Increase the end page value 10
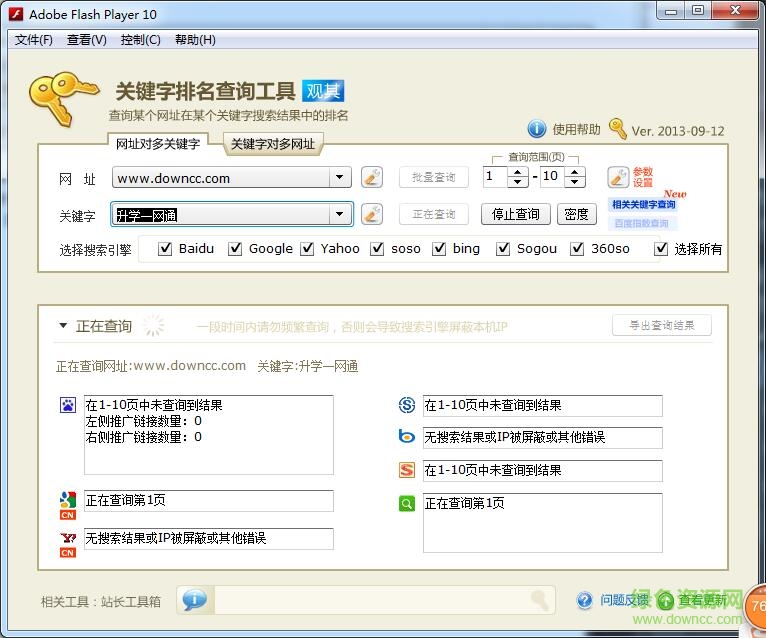The width and height of the screenshot is (766, 638). (x=575, y=172)
